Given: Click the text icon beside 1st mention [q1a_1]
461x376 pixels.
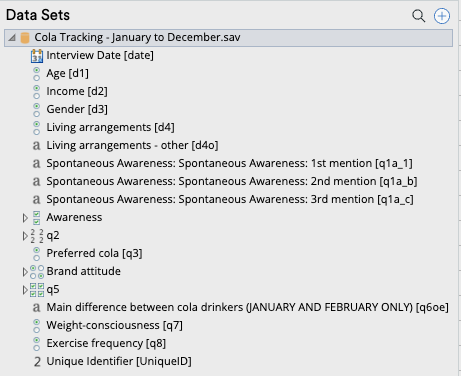Looking at the screenshot, I should click(x=36, y=164).
